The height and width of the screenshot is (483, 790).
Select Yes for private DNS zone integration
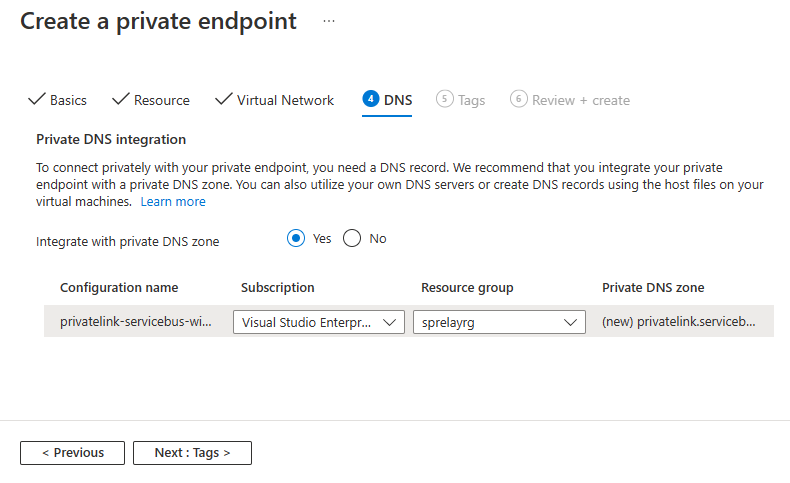296,239
